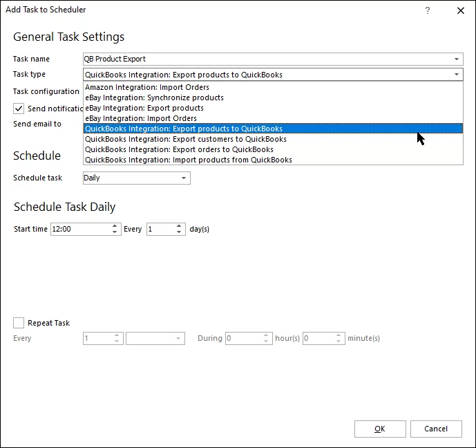Collapse the Task type dropdown arrow

[457, 75]
